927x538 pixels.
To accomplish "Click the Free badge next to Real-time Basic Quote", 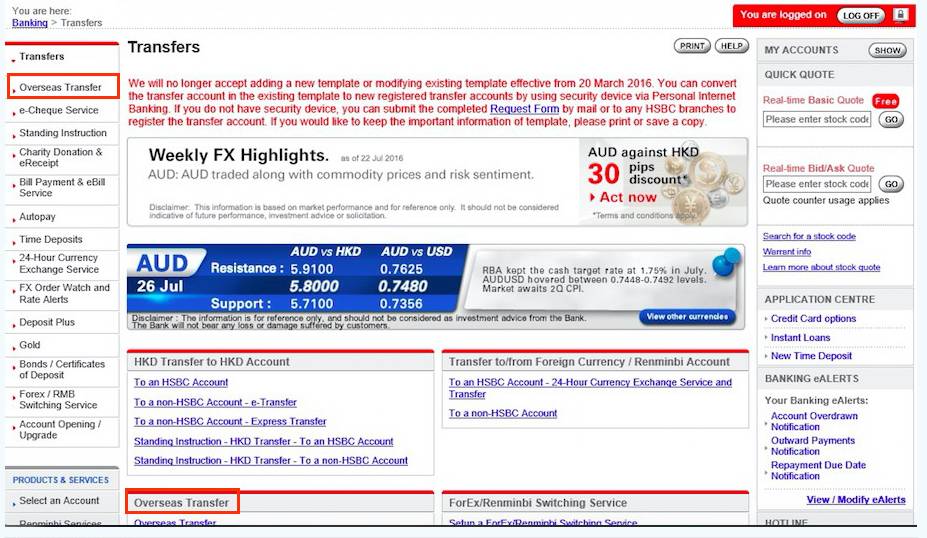I will click(885, 101).
